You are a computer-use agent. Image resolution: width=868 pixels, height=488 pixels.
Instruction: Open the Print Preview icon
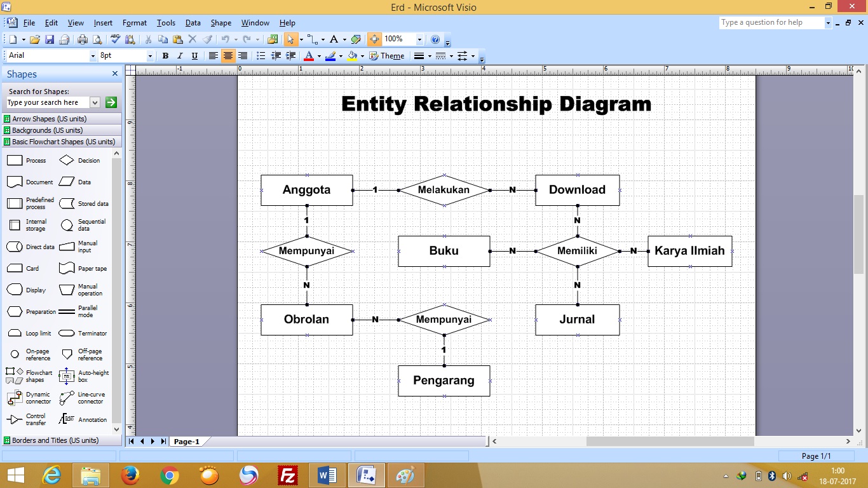click(97, 39)
